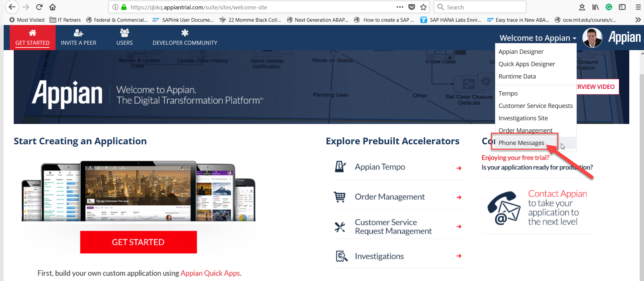Open Customer Service Request Management accelerator
This screenshot has width=644, height=281.
(x=398, y=227)
